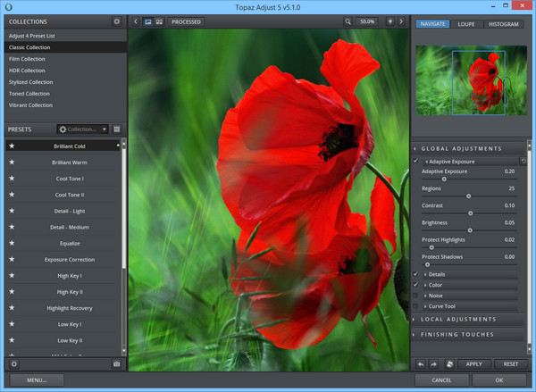
Task: Select single image view mode
Action: click(x=147, y=21)
